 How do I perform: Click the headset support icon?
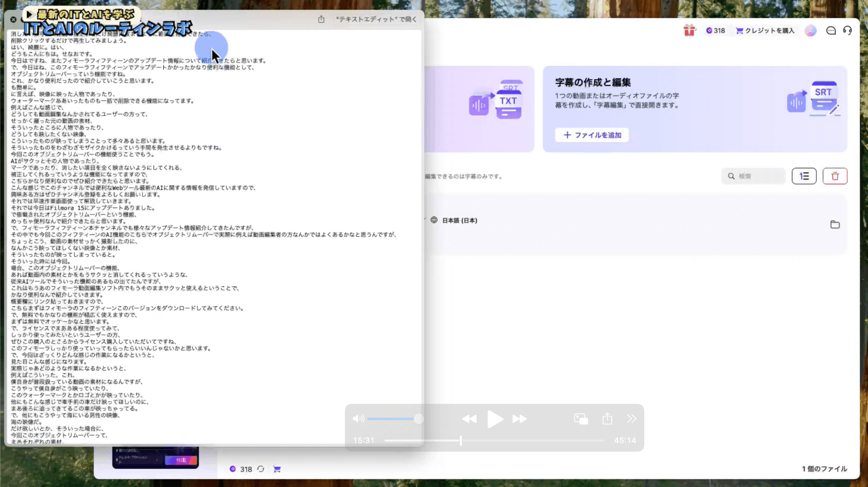tap(848, 31)
